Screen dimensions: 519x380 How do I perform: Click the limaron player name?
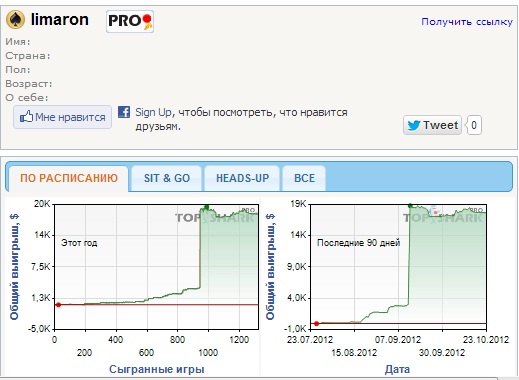point(60,20)
